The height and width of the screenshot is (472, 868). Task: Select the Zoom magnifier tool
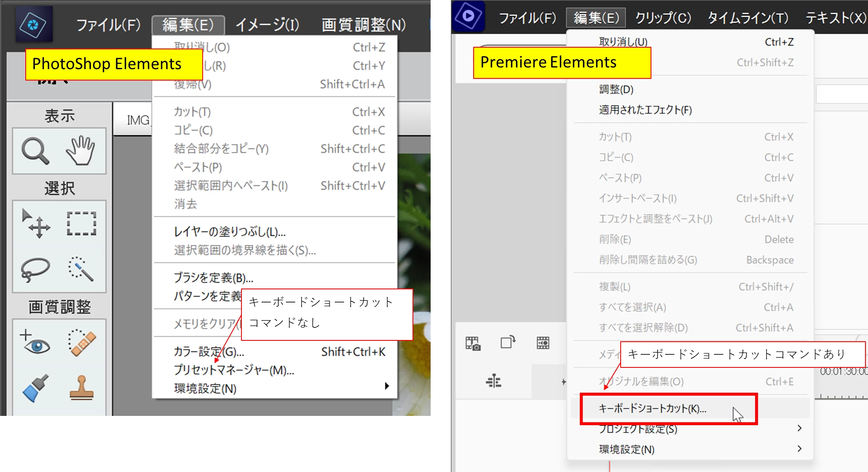(35, 151)
